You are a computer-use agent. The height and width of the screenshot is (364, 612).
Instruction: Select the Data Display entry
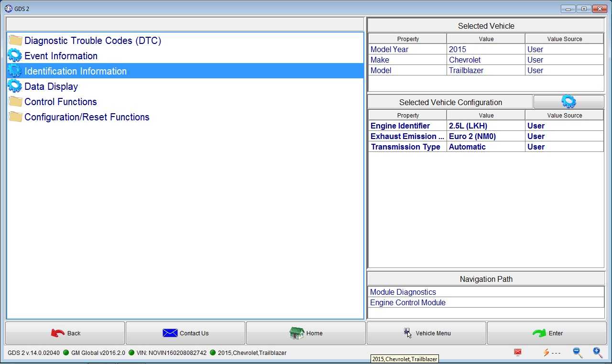(x=185, y=86)
